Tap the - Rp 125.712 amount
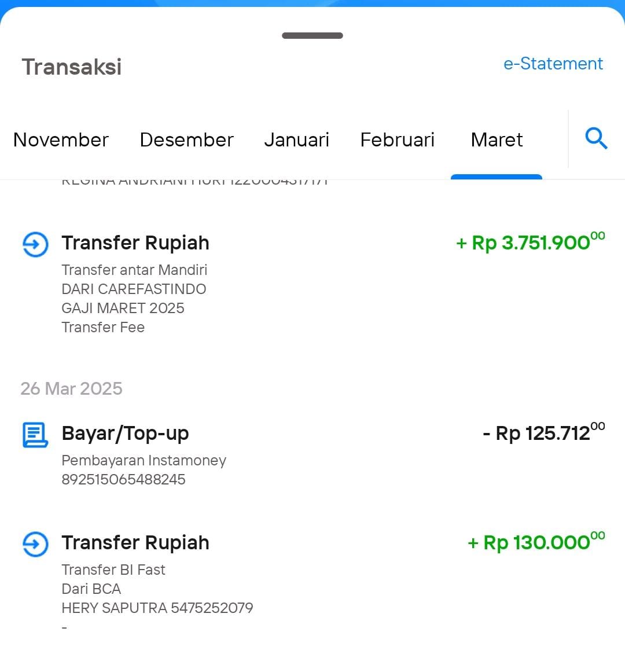Viewport: 625px width, 672px height. pos(543,432)
